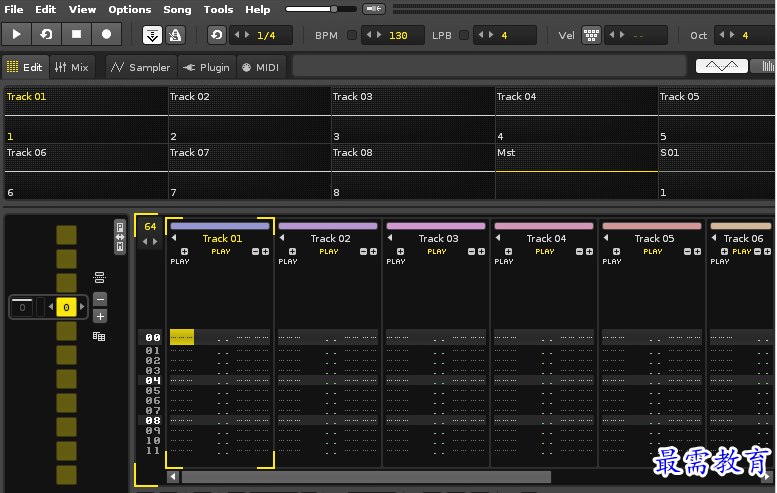The height and width of the screenshot is (493, 777).
Task: Click Track 01 blue color bar
Action: tap(220, 226)
